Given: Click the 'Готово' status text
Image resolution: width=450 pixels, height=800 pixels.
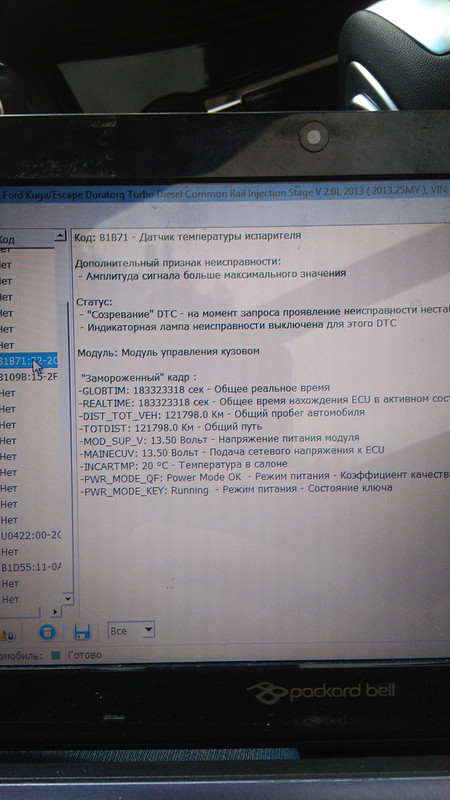Looking at the screenshot, I should point(85,655).
